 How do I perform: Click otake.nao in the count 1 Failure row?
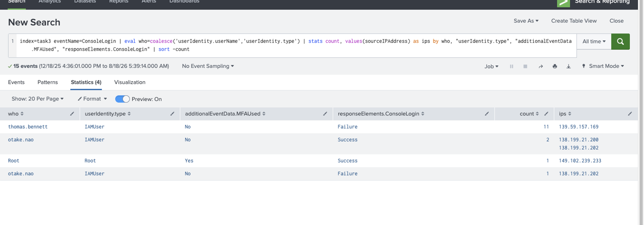pos(21,173)
